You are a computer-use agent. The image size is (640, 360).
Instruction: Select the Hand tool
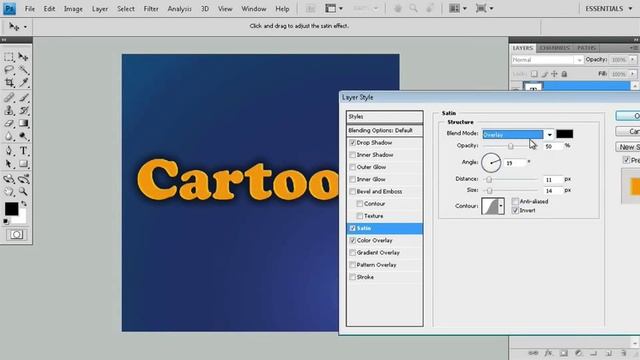tap(9, 191)
